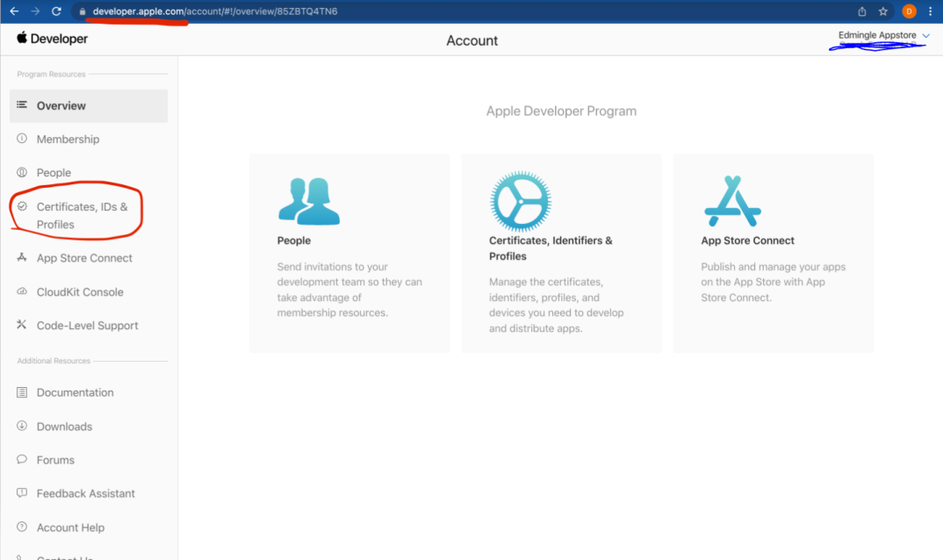Viewport: 943px width, 560px height.
Task: Click the Downloads arrow icon
Action: tap(22, 426)
